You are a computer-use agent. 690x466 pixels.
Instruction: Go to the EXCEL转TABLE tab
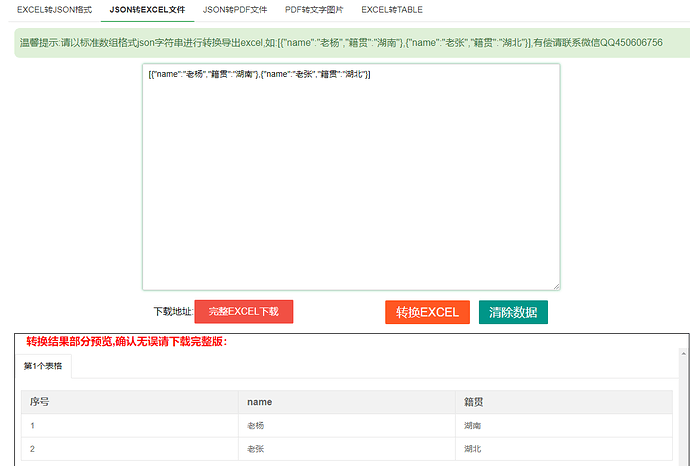pyautogui.click(x=392, y=10)
